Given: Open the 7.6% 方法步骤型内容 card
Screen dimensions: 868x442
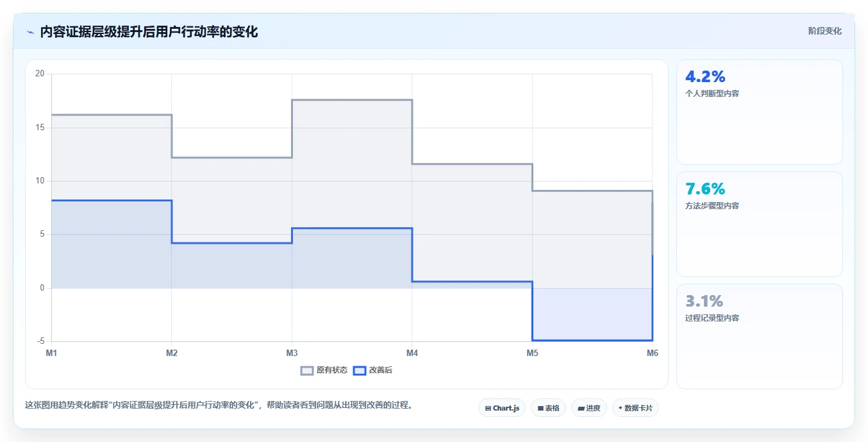Looking at the screenshot, I should coord(759,224).
